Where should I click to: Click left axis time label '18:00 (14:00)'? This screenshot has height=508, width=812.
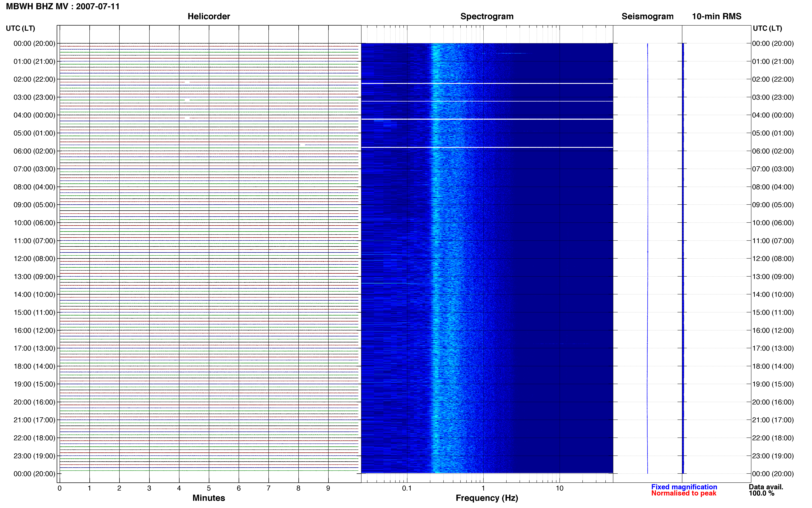(34, 366)
